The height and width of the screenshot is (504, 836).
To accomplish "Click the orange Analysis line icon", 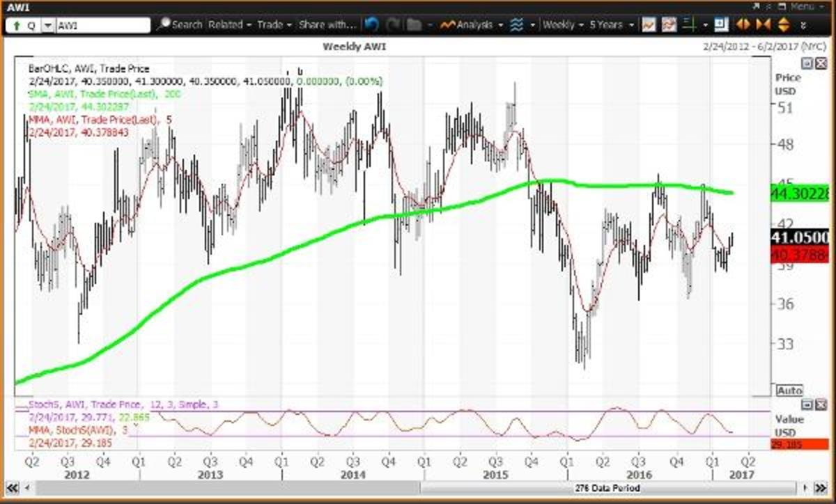I will click(x=447, y=25).
